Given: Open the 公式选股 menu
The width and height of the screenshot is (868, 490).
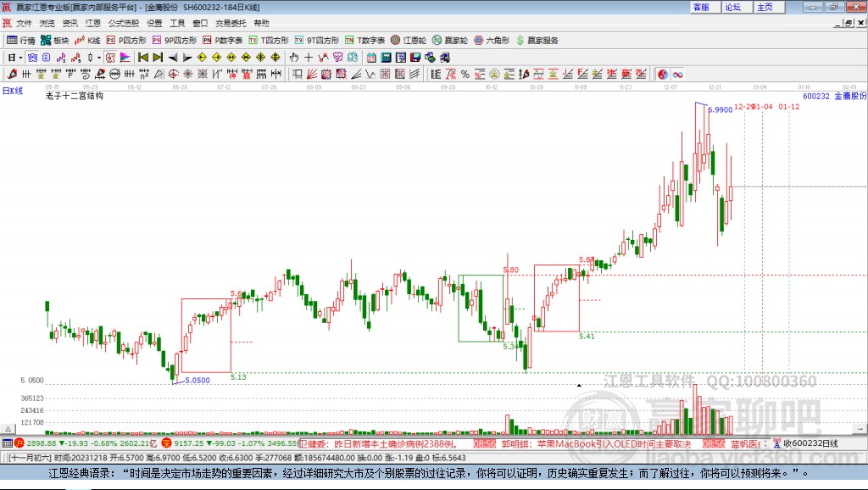Looking at the screenshot, I should click(x=124, y=23).
